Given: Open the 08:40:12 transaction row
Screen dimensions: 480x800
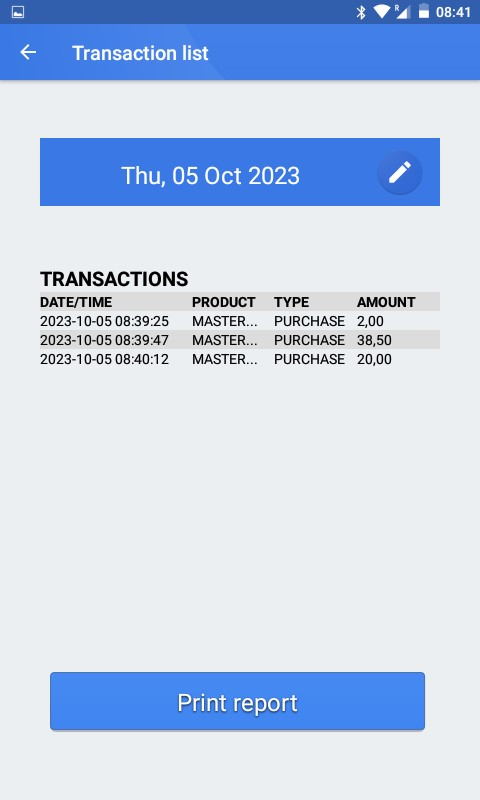Looking at the screenshot, I should click(x=240, y=359).
